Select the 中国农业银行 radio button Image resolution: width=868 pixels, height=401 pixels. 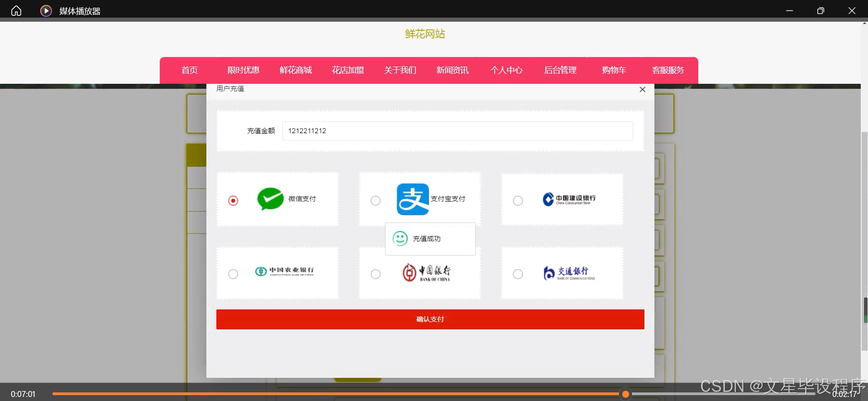point(233,274)
